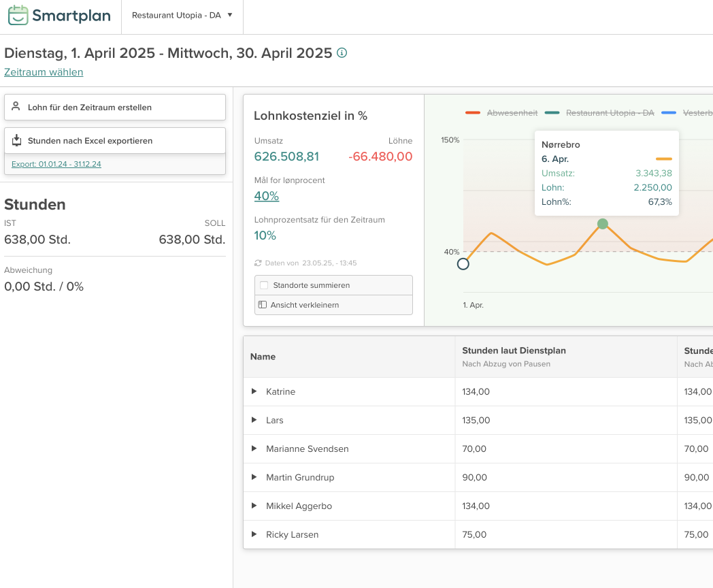This screenshot has width=713, height=588.
Task: Expand the Ricky Larsen row
Action: coord(254,534)
